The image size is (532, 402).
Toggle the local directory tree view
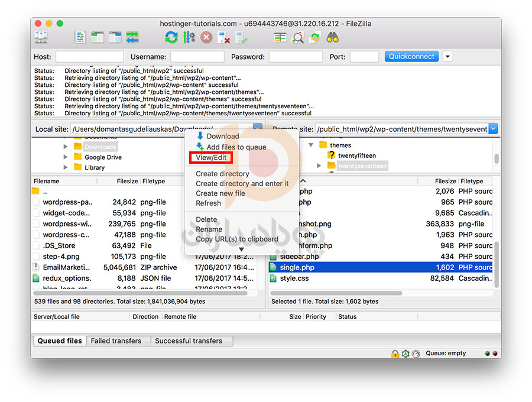click(98, 37)
